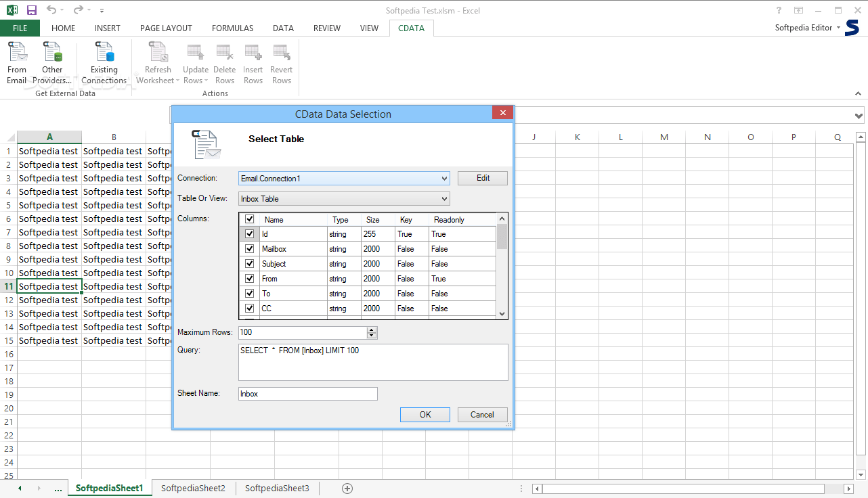Image resolution: width=868 pixels, height=498 pixels.
Task: Switch to the REVIEW tab
Action: (327, 28)
